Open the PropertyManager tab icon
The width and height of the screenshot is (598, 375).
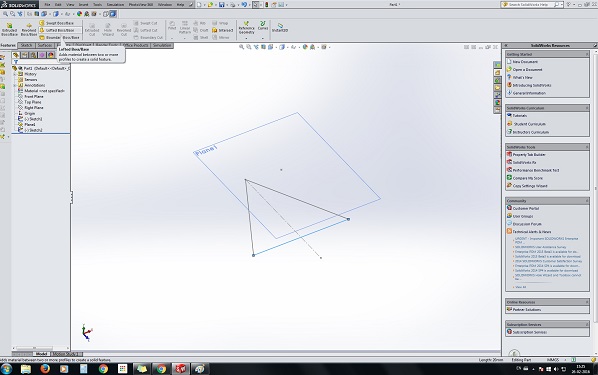click(24, 55)
